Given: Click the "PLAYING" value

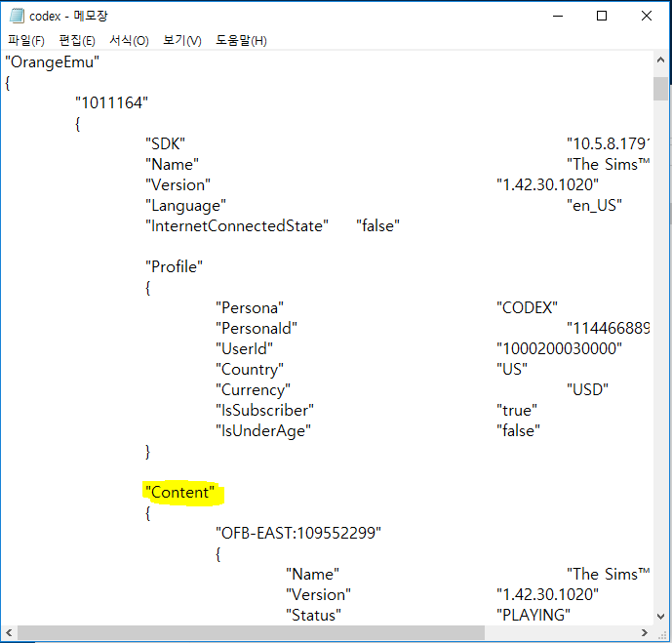Looking at the screenshot, I should [x=534, y=616].
